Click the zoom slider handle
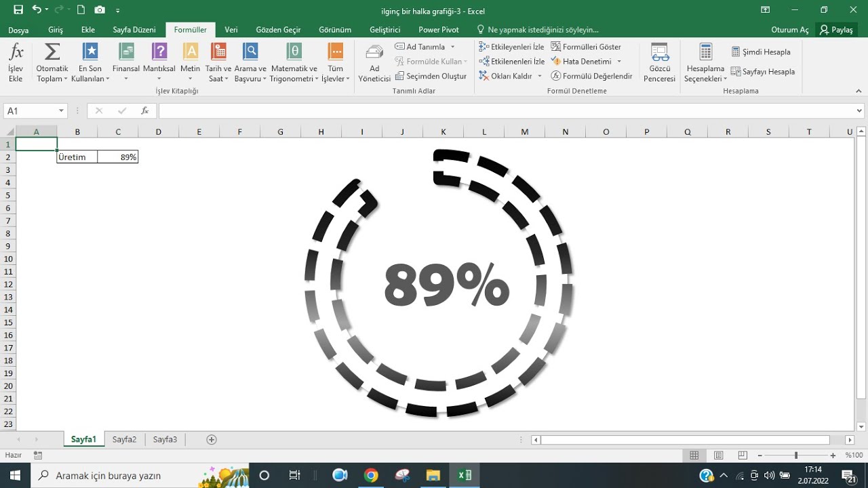This screenshot has height=488, width=868. point(796,455)
